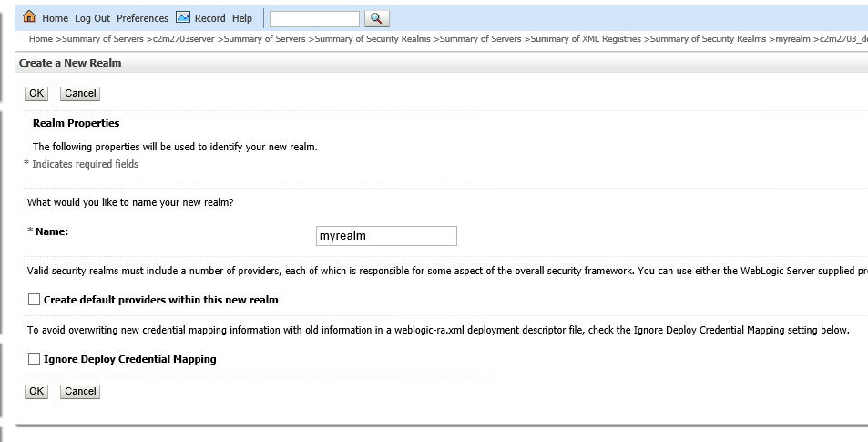Click the realm Name text field
This screenshot has height=442, width=868.
point(386,236)
